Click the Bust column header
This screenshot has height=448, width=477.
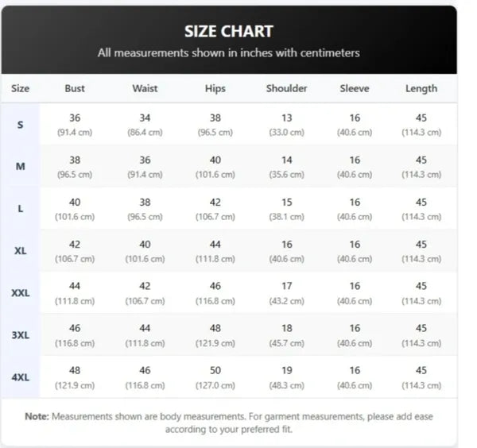(75, 88)
